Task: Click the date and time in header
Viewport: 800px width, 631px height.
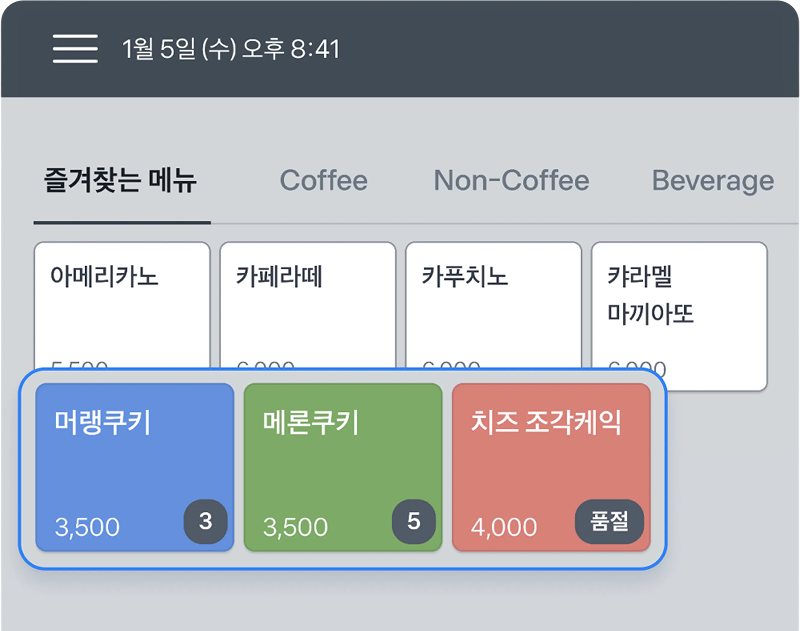Action: click(x=231, y=48)
